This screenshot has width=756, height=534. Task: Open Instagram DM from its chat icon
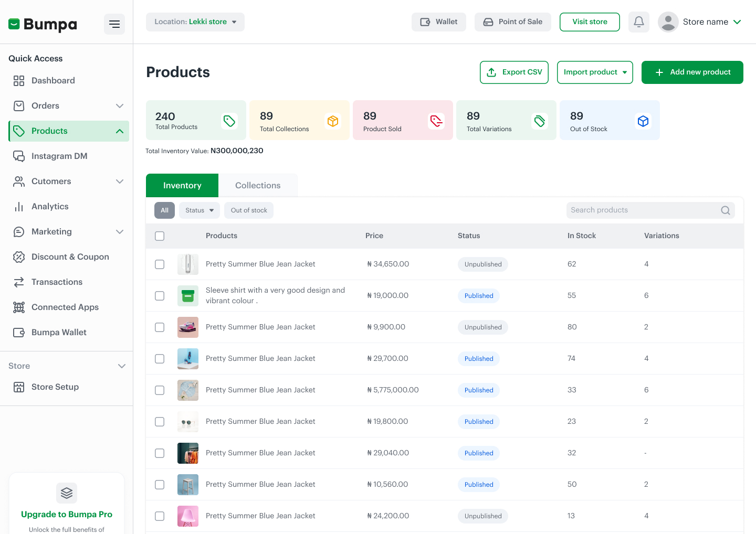point(19,156)
